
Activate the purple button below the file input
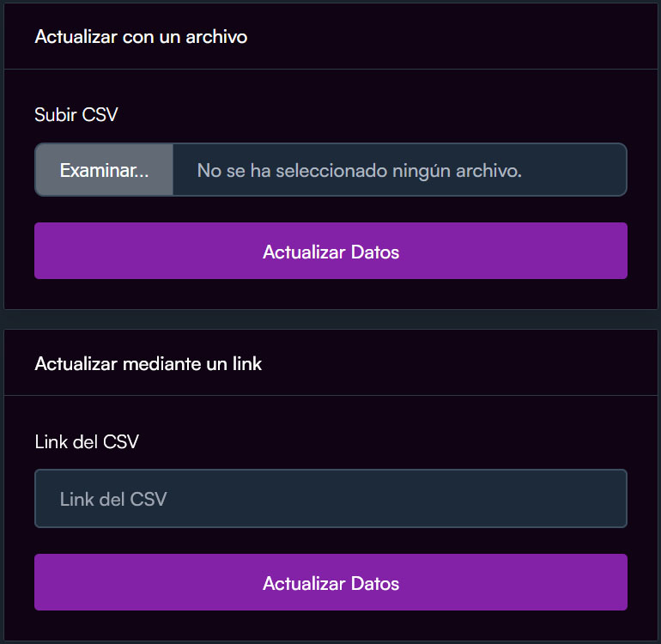click(x=330, y=252)
